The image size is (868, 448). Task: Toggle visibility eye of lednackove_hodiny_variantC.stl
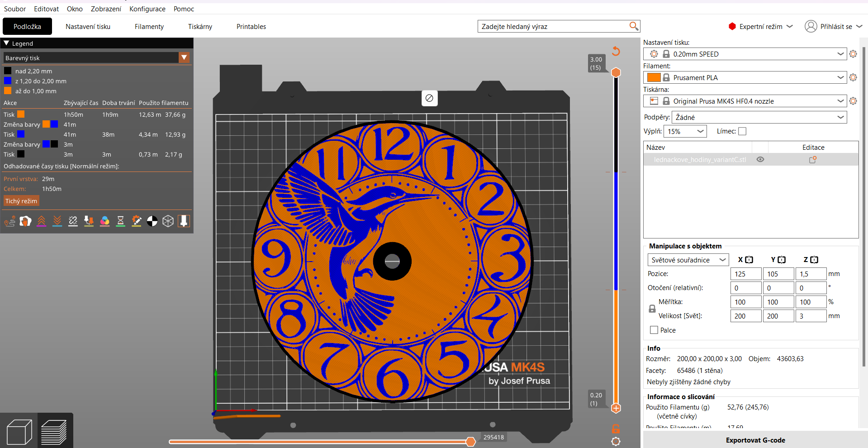760,159
